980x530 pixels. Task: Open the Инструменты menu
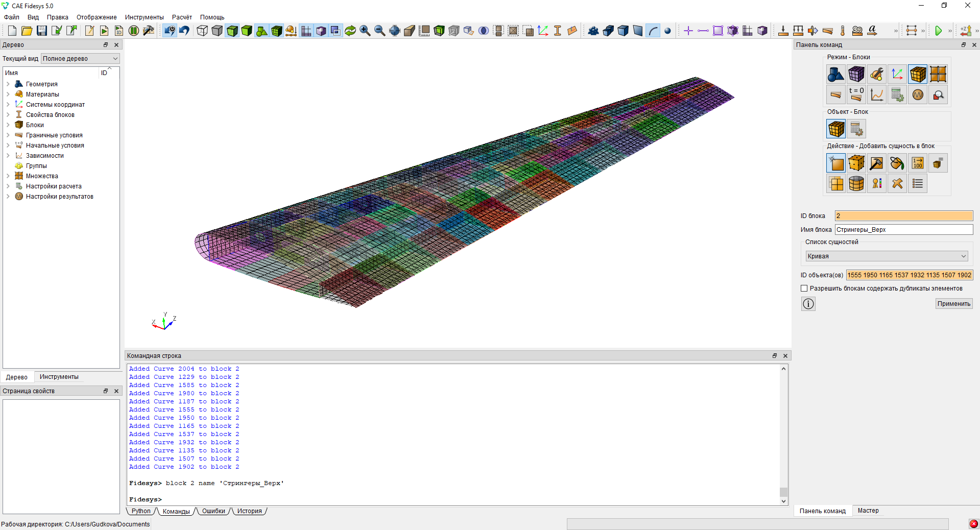click(x=145, y=17)
